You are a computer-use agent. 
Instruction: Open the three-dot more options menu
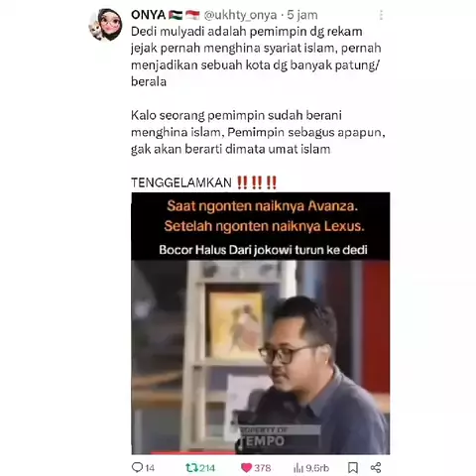coord(381,15)
